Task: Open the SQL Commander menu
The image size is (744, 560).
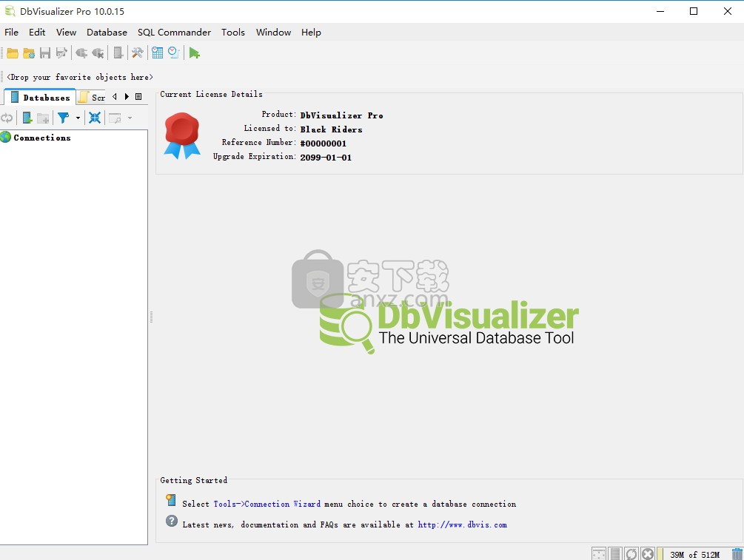Action: [174, 33]
